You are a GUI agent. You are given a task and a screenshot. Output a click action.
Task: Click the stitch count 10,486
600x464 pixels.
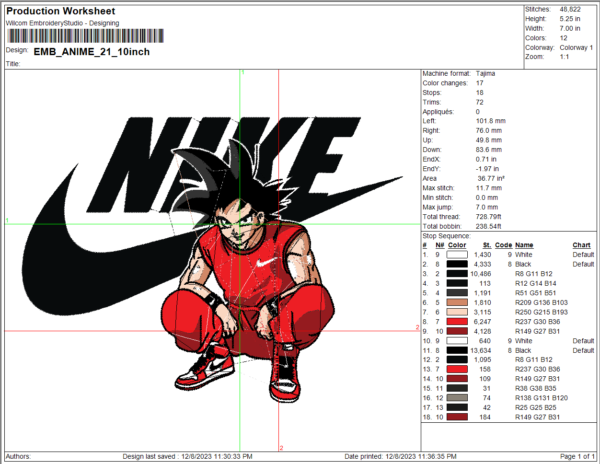(x=481, y=274)
